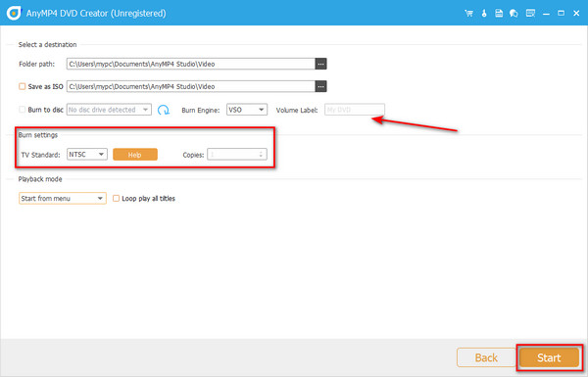This screenshot has height=377, width=588.
Task: Open the feedback chat bubbles icon
Action: [x=514, y=14]
